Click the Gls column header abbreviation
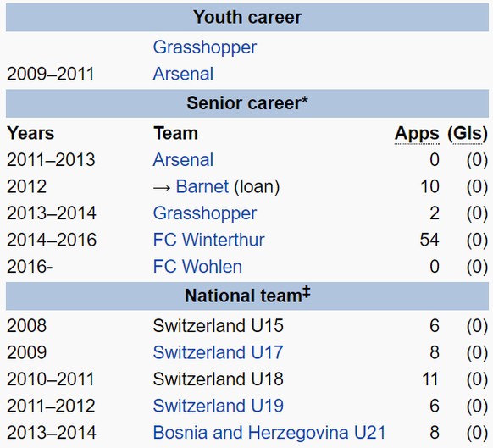This screenshot has width=493, height=448. click(468, 134)
